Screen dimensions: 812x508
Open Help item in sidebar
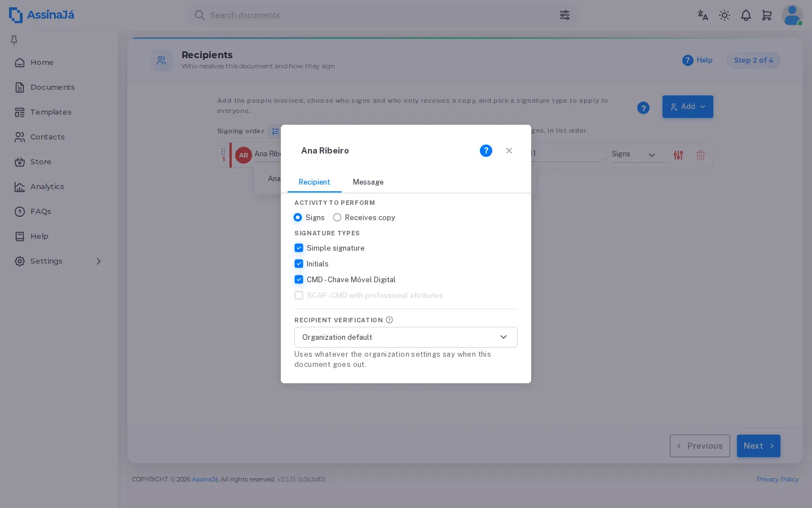(59, 237)
